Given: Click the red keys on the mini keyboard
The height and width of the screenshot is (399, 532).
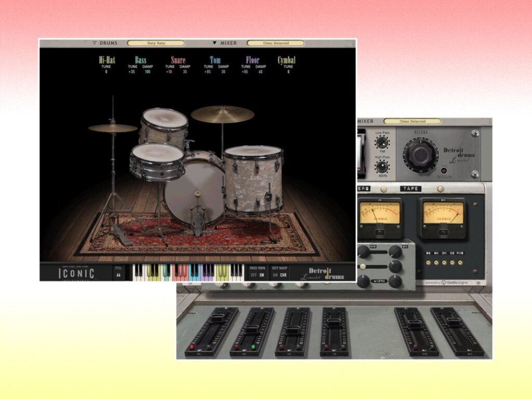Looking at the screenshot, I should pos(180,272).
